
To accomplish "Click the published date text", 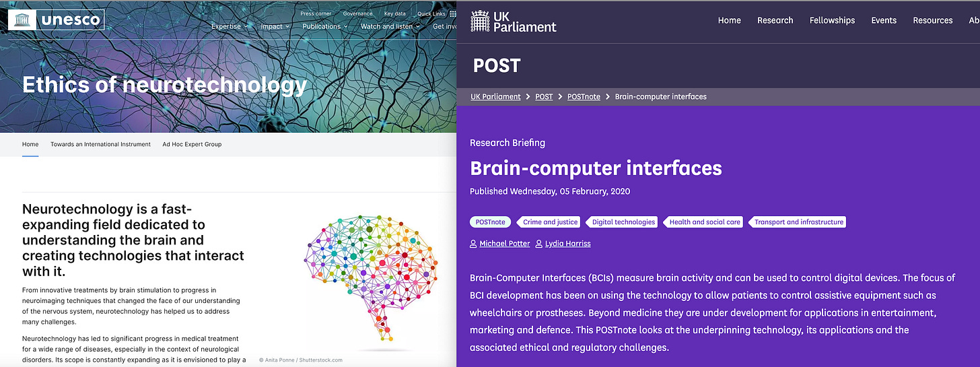I will click(550, 191).
